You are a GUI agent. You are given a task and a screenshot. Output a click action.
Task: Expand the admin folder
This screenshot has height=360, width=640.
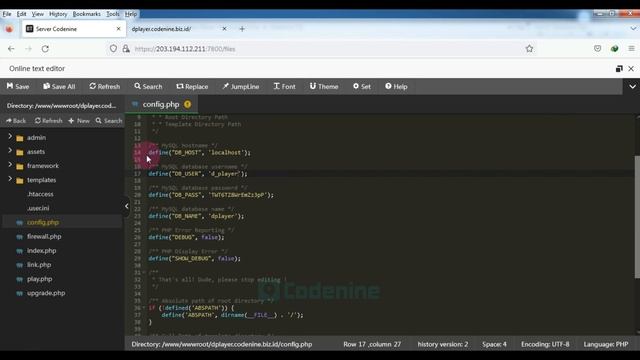tap(10, 137)
